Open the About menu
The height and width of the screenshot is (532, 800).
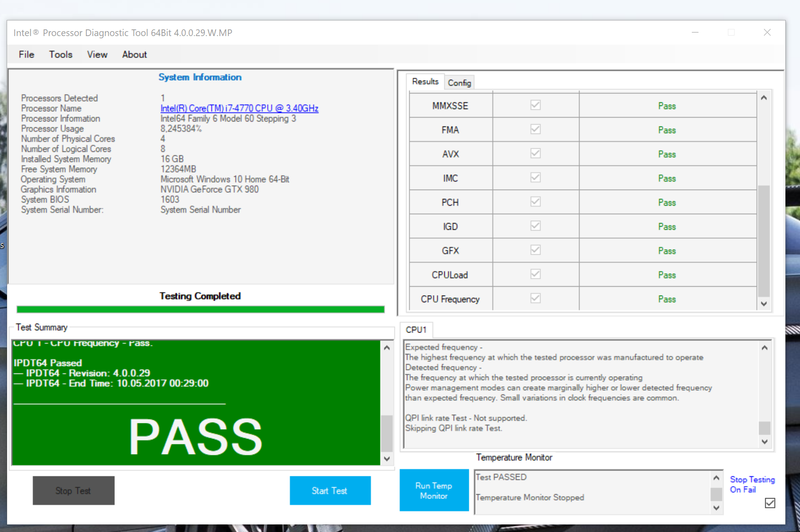134,54
